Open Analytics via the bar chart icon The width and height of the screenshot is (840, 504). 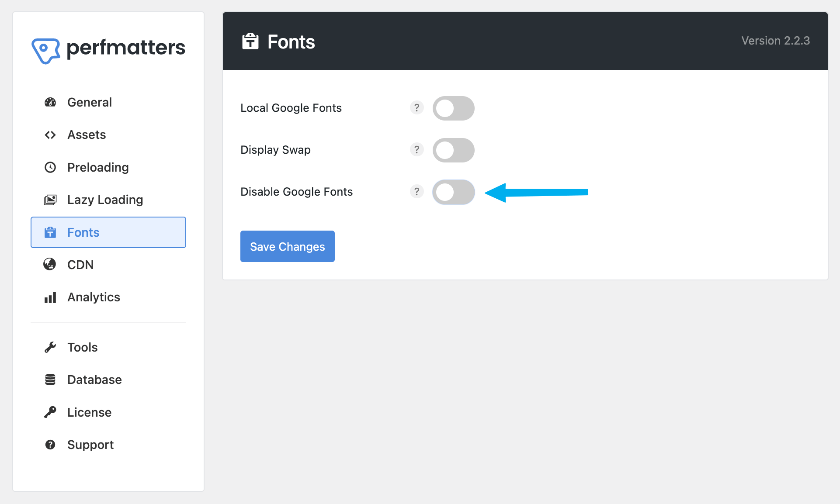50,297
